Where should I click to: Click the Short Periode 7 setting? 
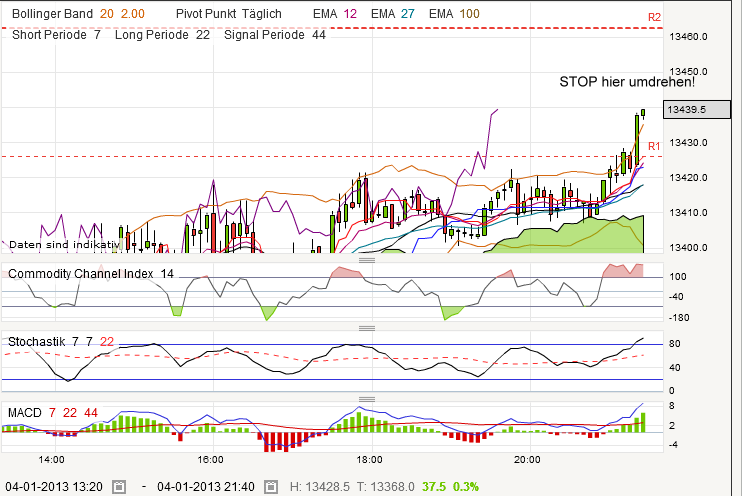click(56, 35)
